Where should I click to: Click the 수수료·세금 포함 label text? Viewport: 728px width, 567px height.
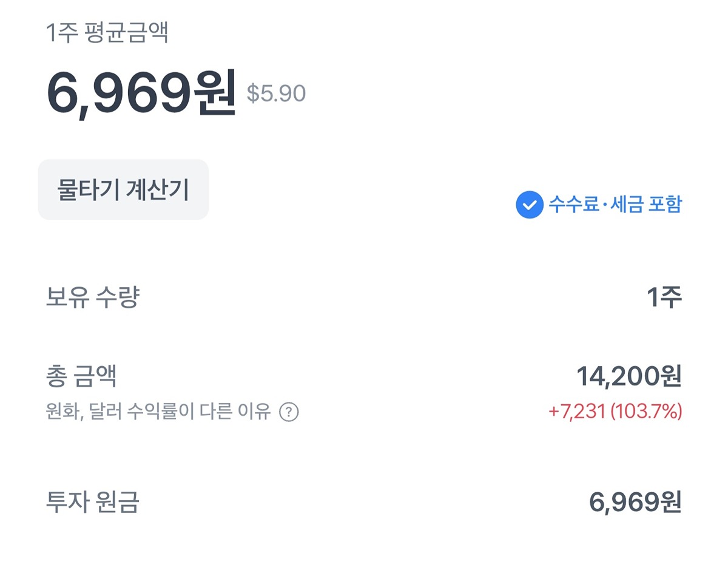click(x=615, y=205)
